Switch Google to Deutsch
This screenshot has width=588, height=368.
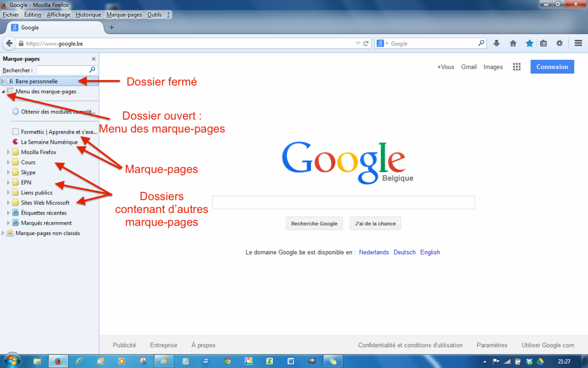pyautogui.click(x=405, y=252)
